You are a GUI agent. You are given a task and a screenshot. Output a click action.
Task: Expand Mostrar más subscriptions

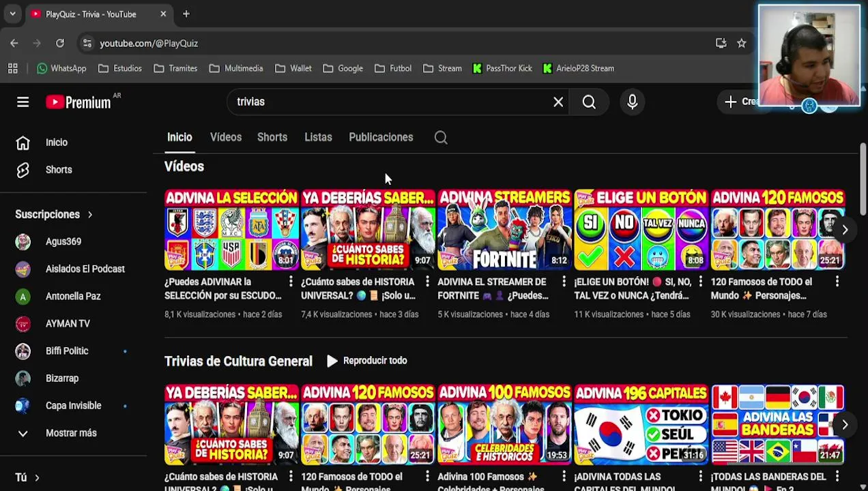coord(71,433)
